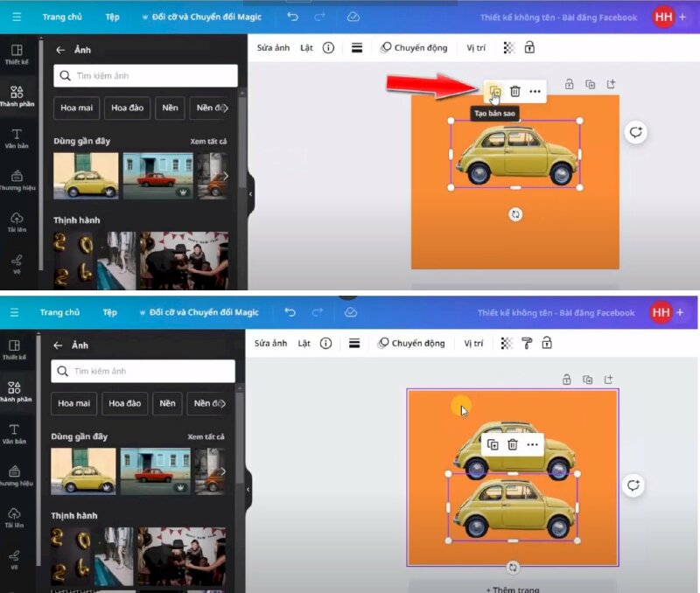Collapse the side panel using the lower editor's edge handle
700x593 pixels.
[x=249, y=485]
